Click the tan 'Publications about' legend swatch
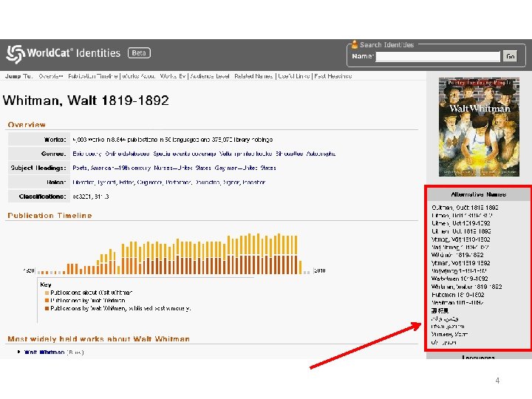 47,293
